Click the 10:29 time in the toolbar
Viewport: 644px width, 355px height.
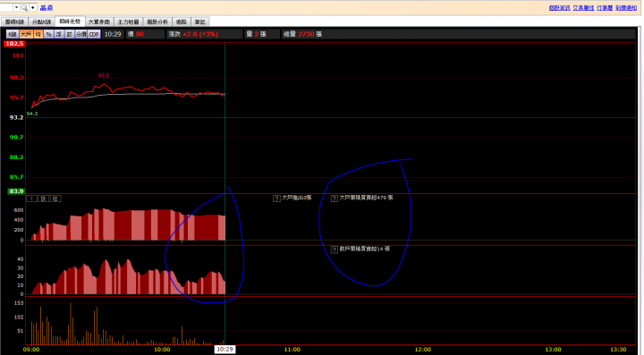tap(113, 34)
